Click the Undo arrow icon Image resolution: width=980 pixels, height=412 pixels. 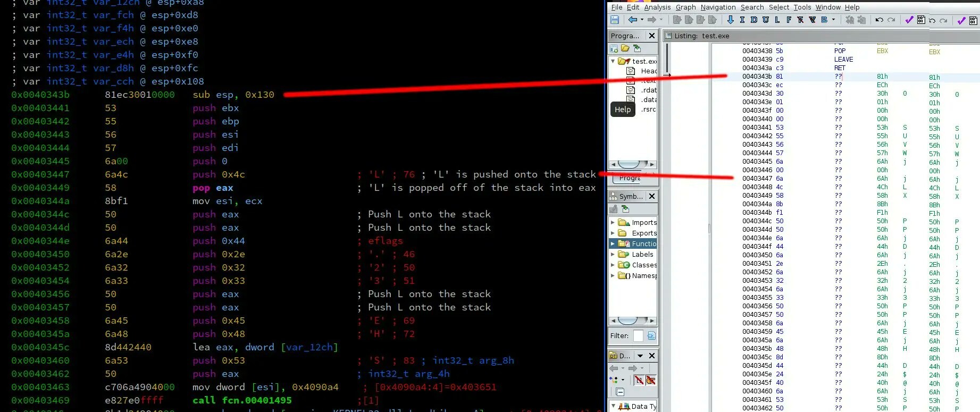click(879, 20)
